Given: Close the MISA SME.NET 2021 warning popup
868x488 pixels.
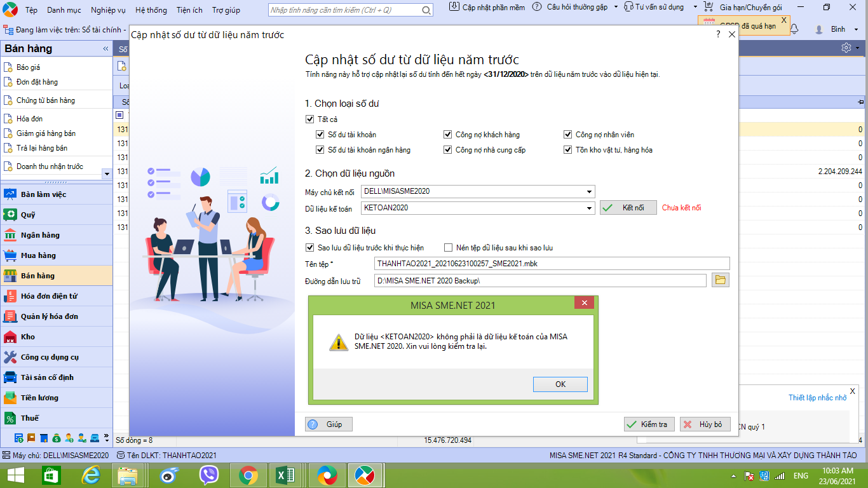Looking at the screenshot, I should pyautogui.click(x=583, y=303).
